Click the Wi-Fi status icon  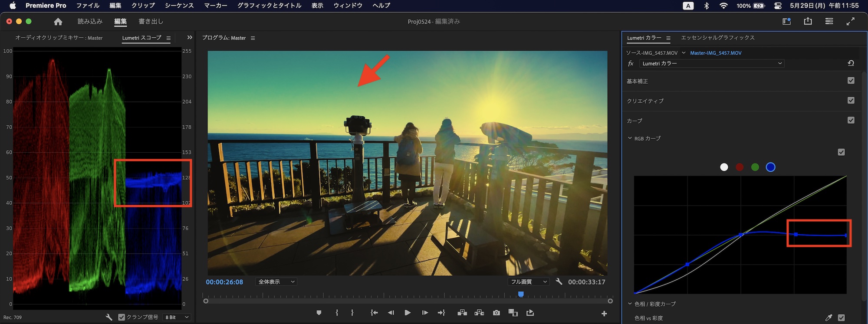click(723, 6)
